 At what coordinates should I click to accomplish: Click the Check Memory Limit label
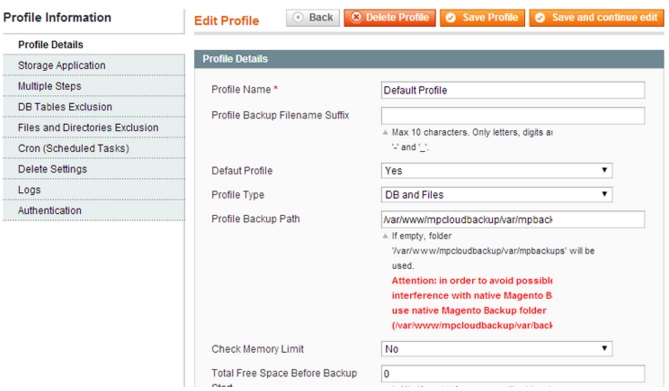(257, 349)
